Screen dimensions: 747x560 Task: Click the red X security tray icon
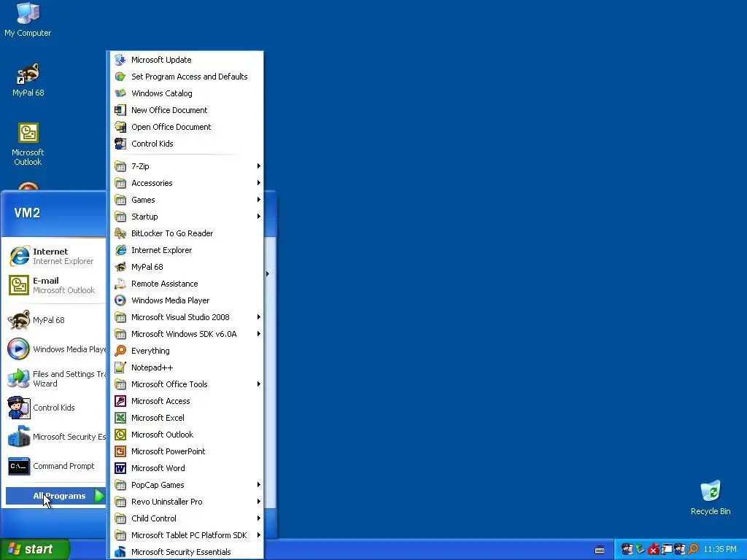point(654,550)
